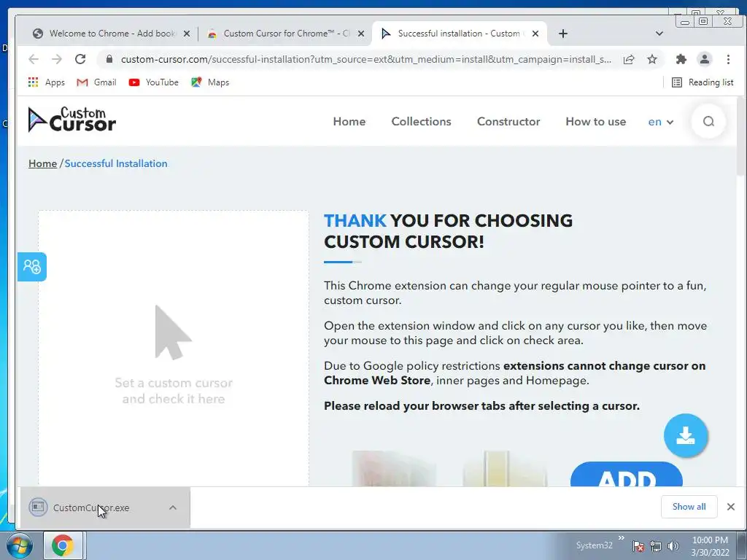Open the Windows Start menu
747x560 pixels.
[x=20, y=545]
